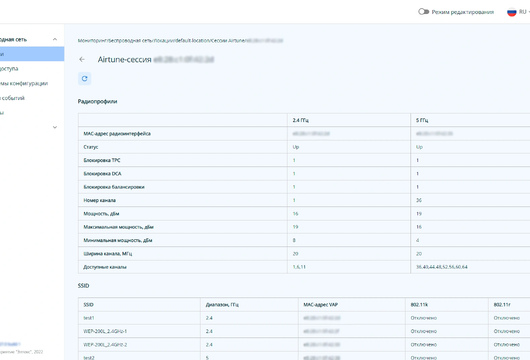Click the Блокировка TPC row label
This screenshot has width=530, height=360.
point(102,160)
